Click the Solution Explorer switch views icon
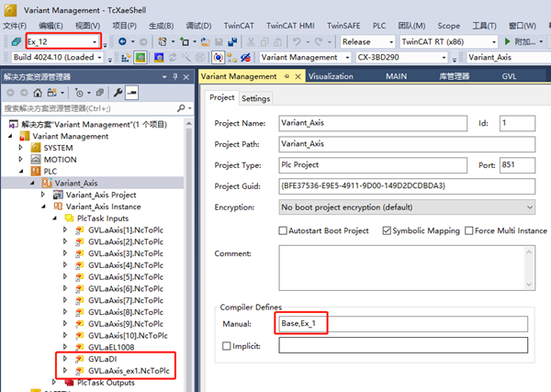Image resolution: width=551 pixels, height=392 pixels. [x=52, y=93]
